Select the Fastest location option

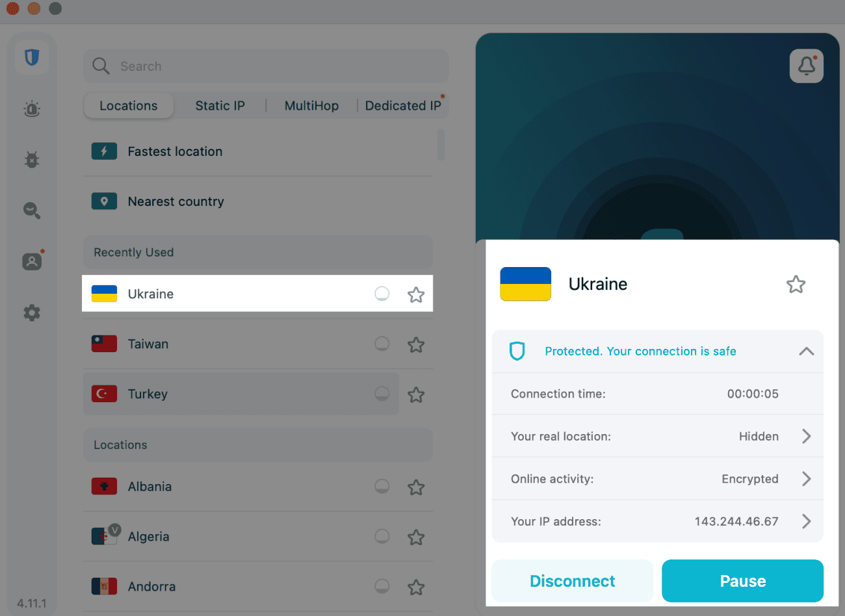point(258,151)
